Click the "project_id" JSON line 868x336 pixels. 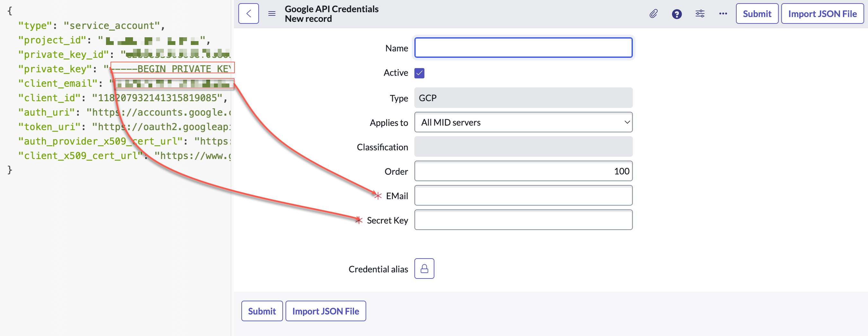point(114,40)
